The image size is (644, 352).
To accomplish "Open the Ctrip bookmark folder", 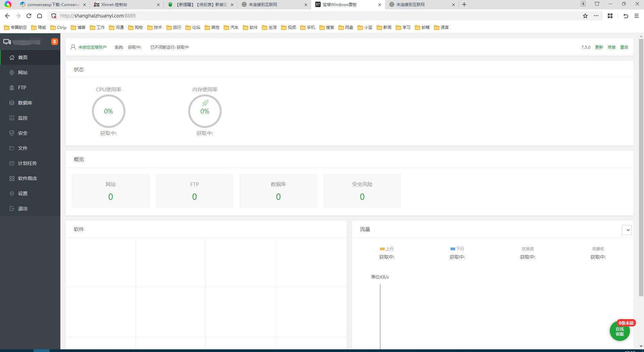I will tap(58, 28).
